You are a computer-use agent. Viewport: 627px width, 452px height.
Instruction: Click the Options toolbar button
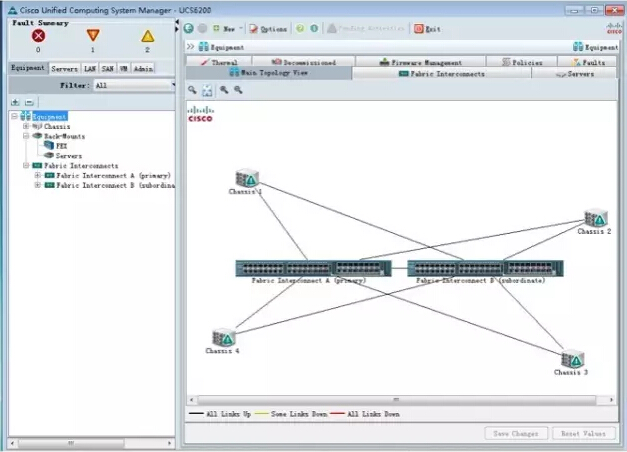tap(268, 29)
